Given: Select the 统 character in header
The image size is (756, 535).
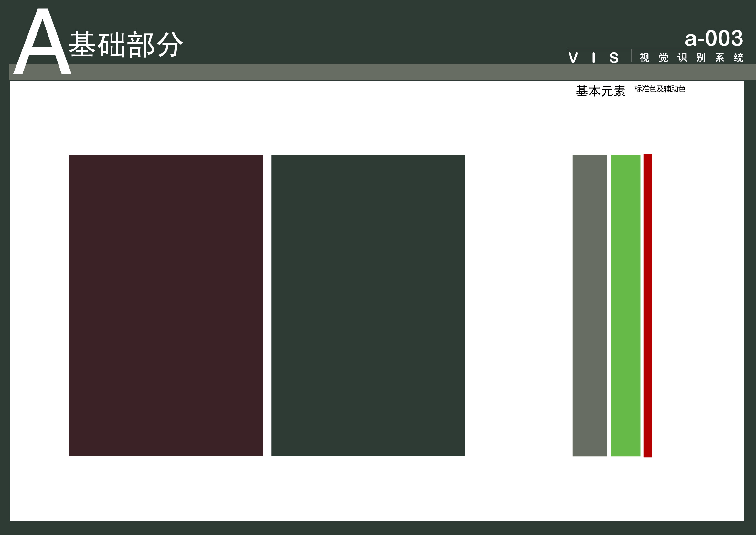Looking at the screenshot, I should point(738,58).
